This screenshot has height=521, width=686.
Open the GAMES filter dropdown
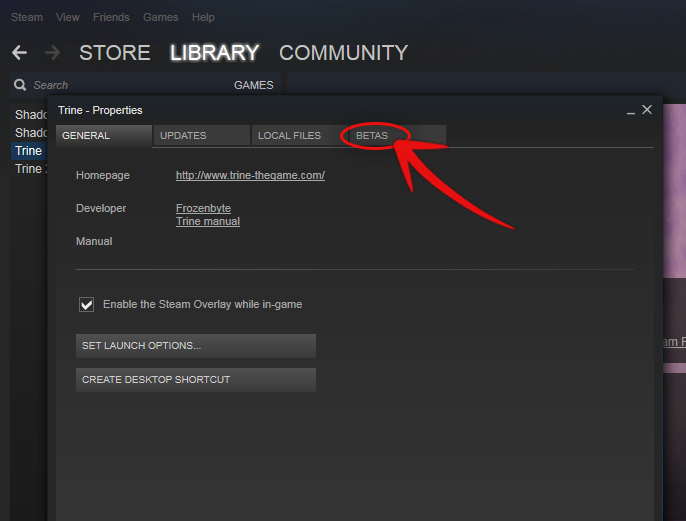(x=254, y=85)
